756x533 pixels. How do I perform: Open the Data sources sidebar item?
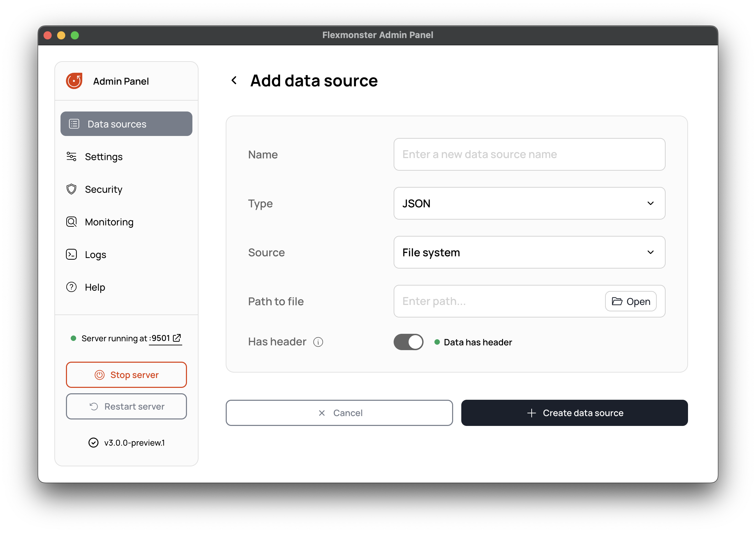126,124
